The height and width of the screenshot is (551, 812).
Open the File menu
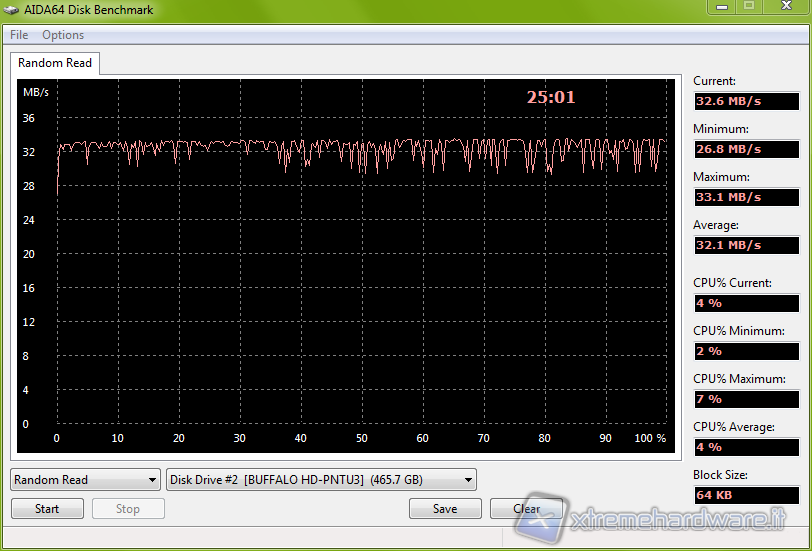pos(19,35)
